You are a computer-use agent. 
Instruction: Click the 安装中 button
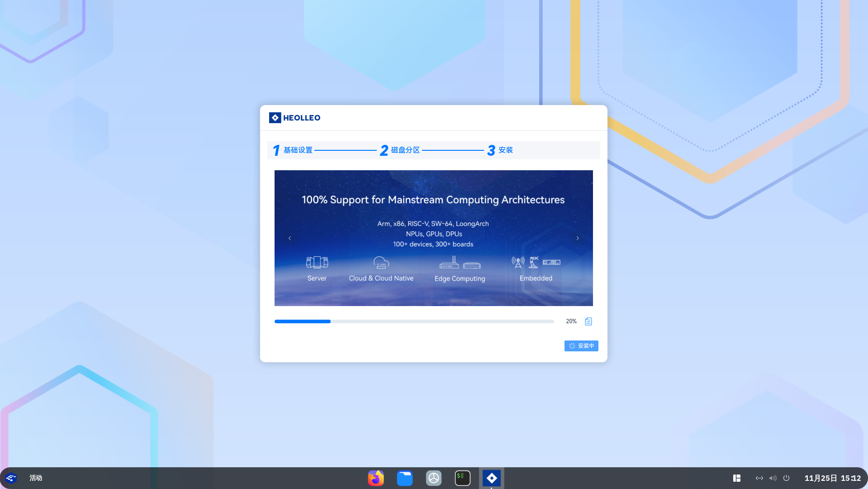[x=581, y=346]
